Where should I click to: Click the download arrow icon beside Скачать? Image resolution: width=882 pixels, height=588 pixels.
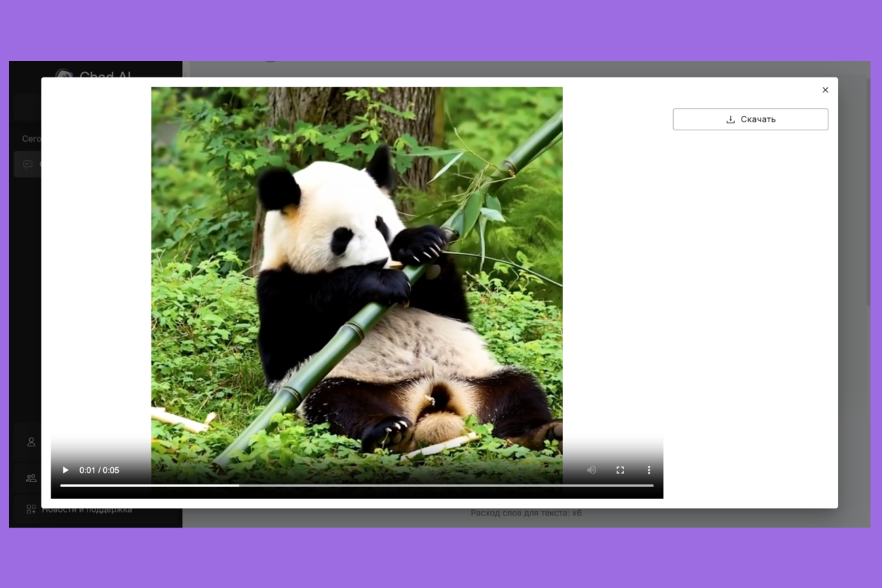(731, 119)
